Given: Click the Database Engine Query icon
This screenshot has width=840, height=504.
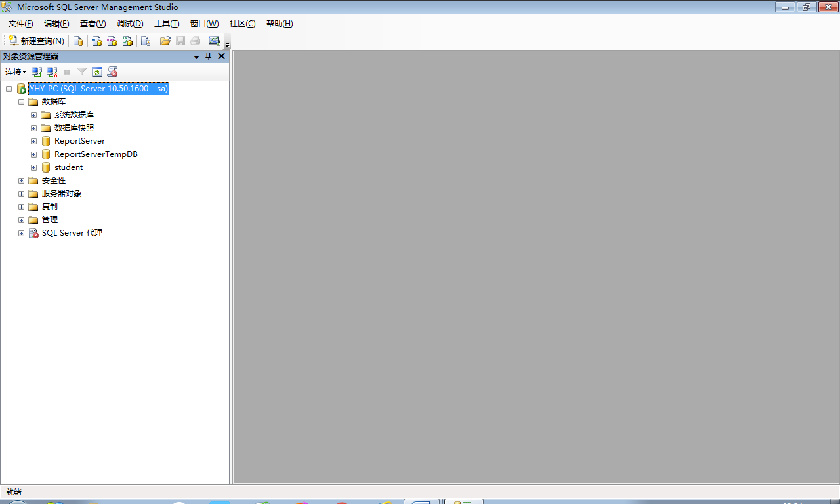Looking at the screenshot, I should 78,41.
